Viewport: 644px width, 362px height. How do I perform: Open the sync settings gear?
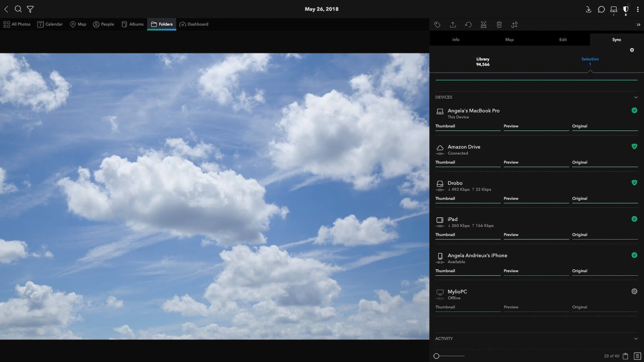click(x=632, y=50)
